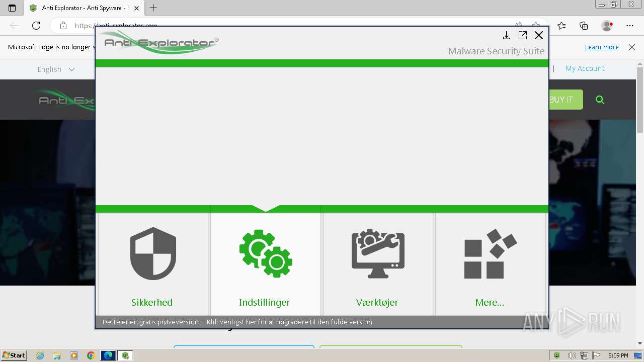Switch to Edge in taskbar
644x362 pixels.
pyautogui.click(x=108, y=355)
